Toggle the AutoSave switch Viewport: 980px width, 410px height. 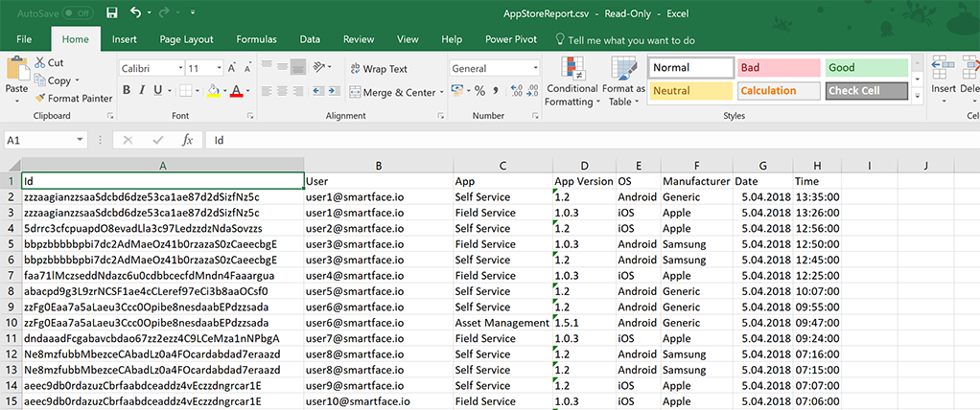(79, 13)
